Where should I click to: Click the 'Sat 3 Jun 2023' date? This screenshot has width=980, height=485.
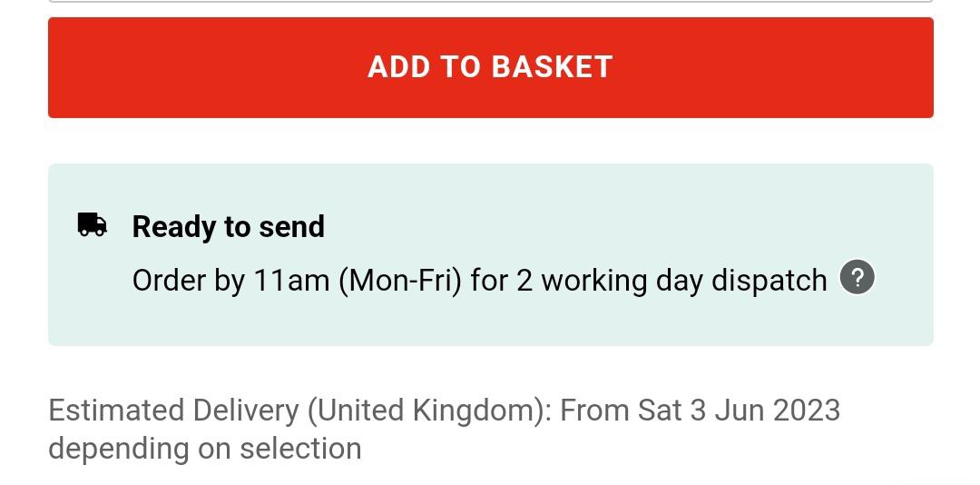(x=739, y=411)
